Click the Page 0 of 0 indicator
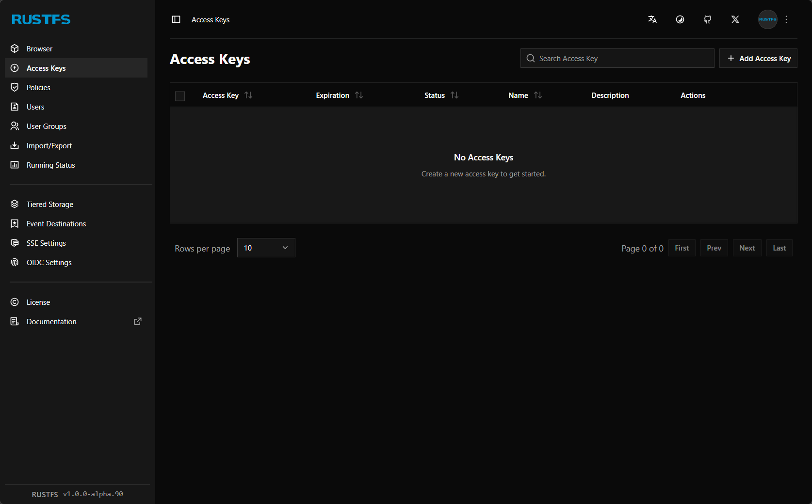Screen dimensions: 812x504 click(x=643, y=248)
